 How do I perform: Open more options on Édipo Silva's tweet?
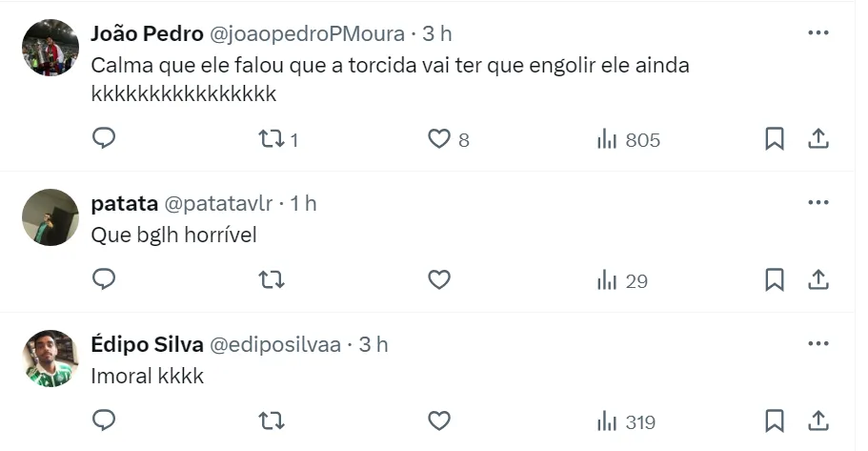[818, 343]
